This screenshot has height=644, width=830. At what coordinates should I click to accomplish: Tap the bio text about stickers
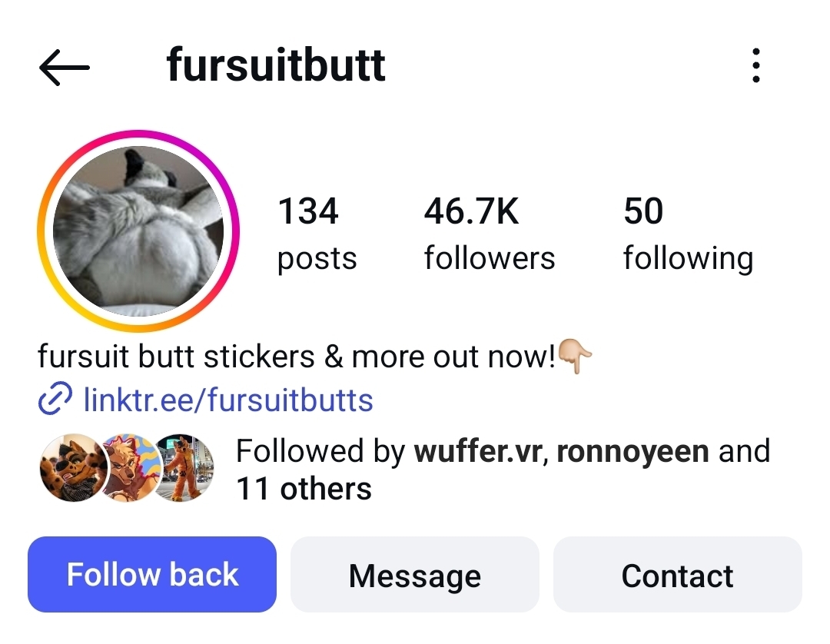click(x=297, y=356)
